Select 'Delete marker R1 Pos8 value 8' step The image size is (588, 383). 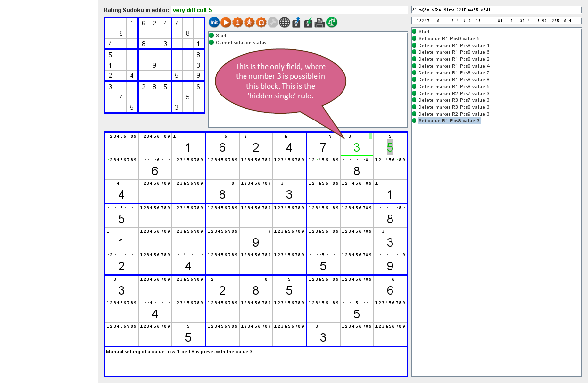coord(450,79)
